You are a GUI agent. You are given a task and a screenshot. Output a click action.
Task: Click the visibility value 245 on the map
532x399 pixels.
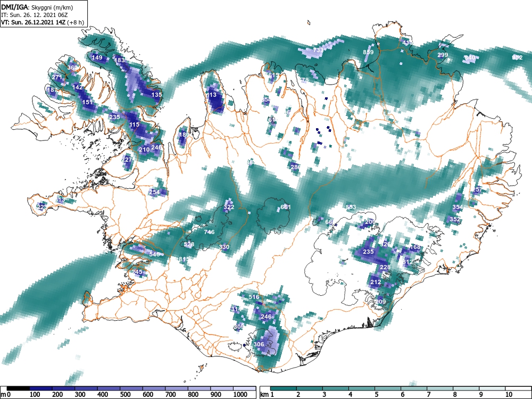pyautogui.click(x=137, y=272)
